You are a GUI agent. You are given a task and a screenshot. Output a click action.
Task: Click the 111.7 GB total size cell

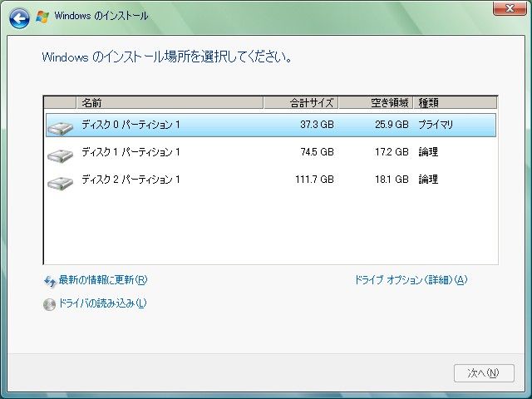point(316,180)
